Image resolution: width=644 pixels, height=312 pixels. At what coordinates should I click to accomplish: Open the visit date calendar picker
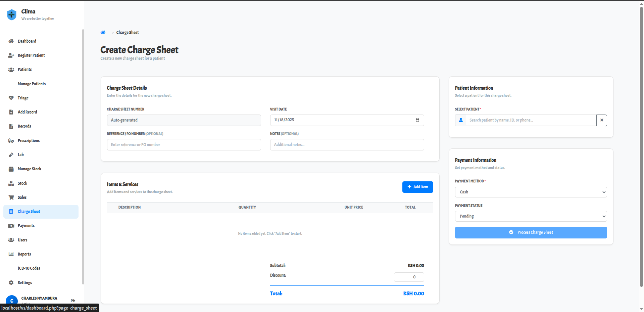coord(417,120)
